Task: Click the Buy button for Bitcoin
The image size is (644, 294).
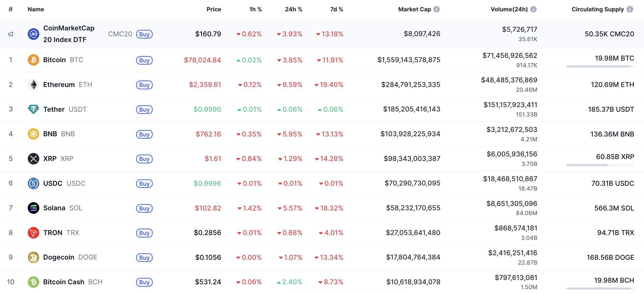Action: click(x=145, y=60)
